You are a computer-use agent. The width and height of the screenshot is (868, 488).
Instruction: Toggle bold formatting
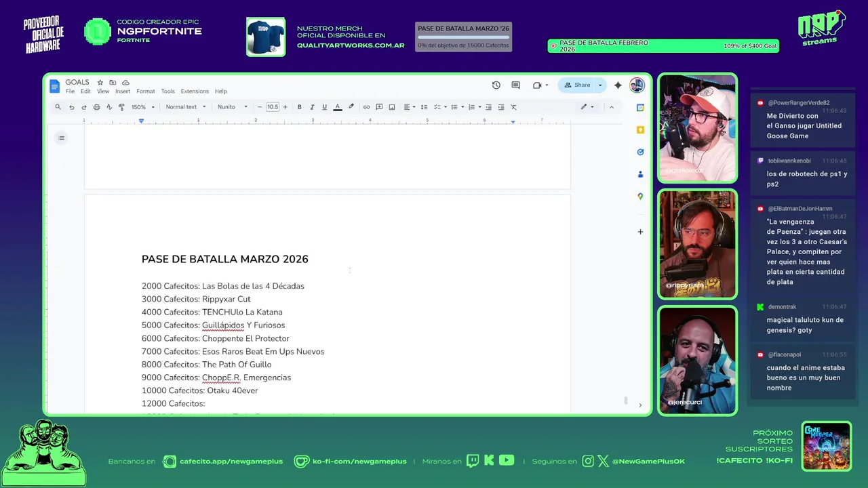click(300, 107)
